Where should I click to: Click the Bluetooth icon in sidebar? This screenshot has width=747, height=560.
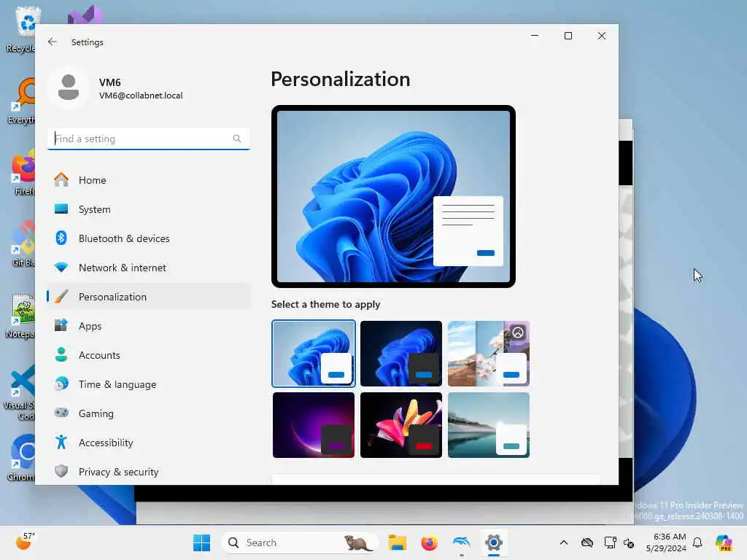pyautogui.click(x=61, y=238)
